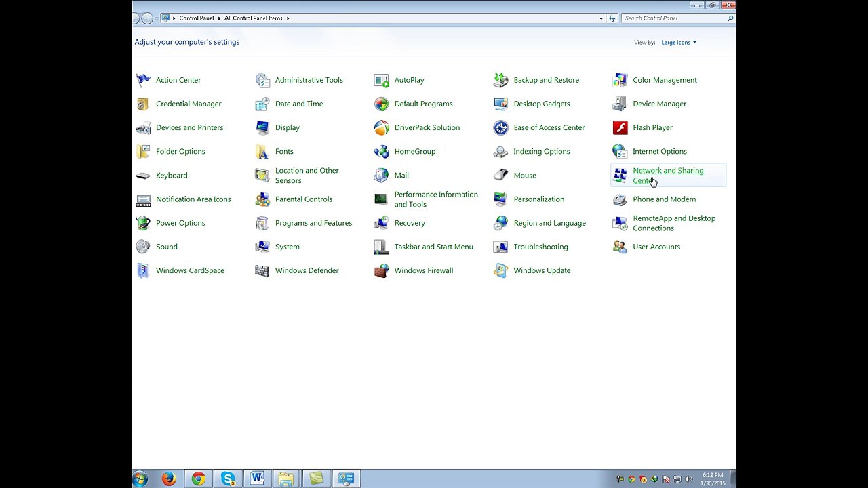The image size is (868, 488).
Task: Open the Windows Start button
Action: (x=140, y=479)
